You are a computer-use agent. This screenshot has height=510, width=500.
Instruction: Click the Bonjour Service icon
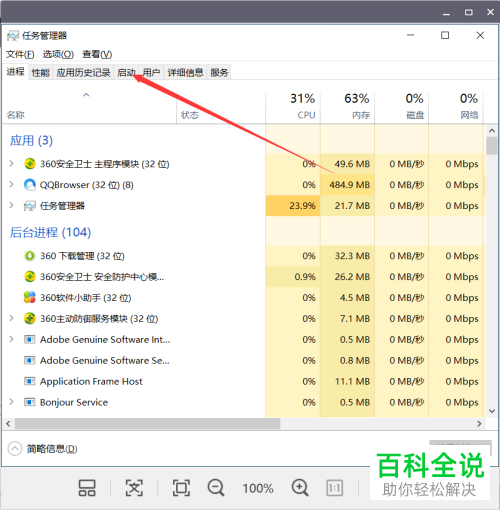(30, 402)
